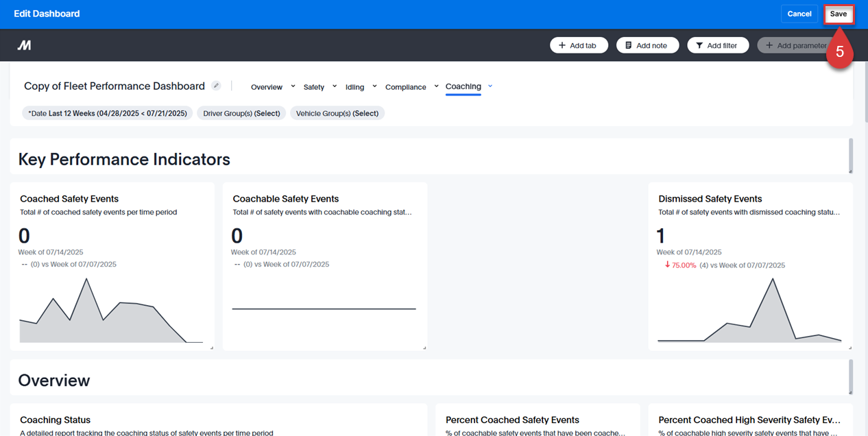Expand the Safety tab dropdown chevron
The image size is (868, 436).
(336, 86)
